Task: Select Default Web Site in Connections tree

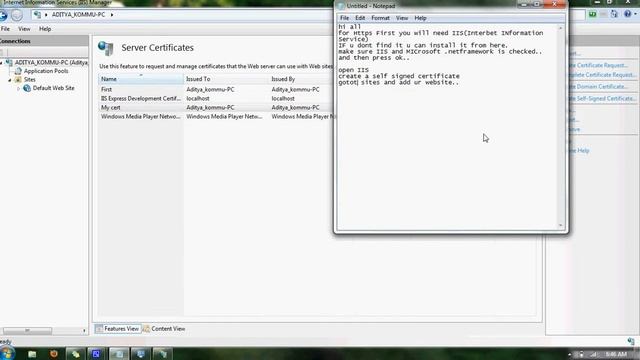Action: [x=53, y=88]
